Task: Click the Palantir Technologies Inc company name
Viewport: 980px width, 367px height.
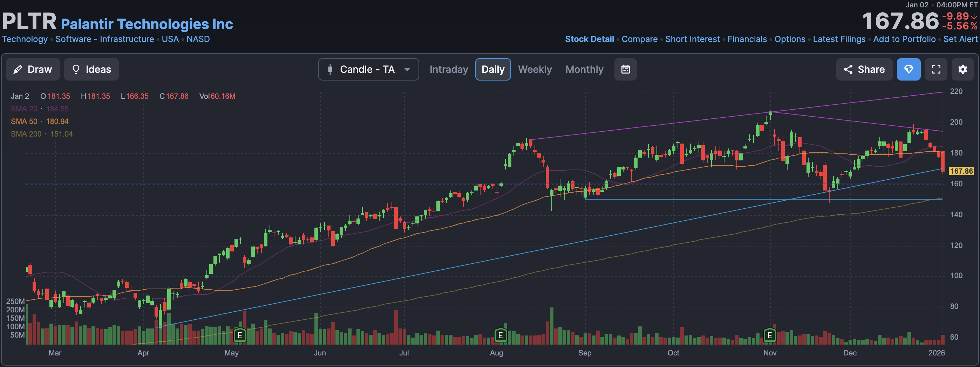Action: pos(147,24)
